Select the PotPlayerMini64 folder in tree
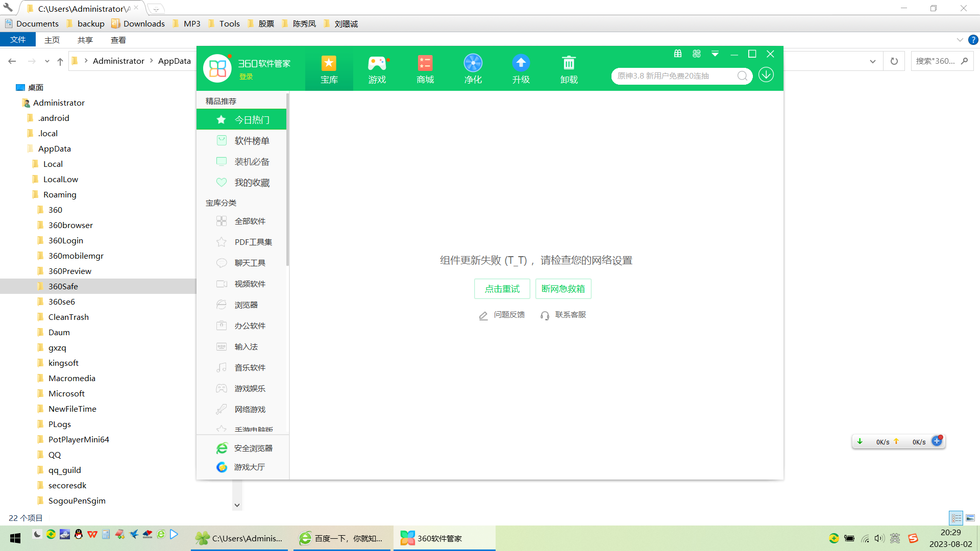The image size is (980, 551). (79, 439)
